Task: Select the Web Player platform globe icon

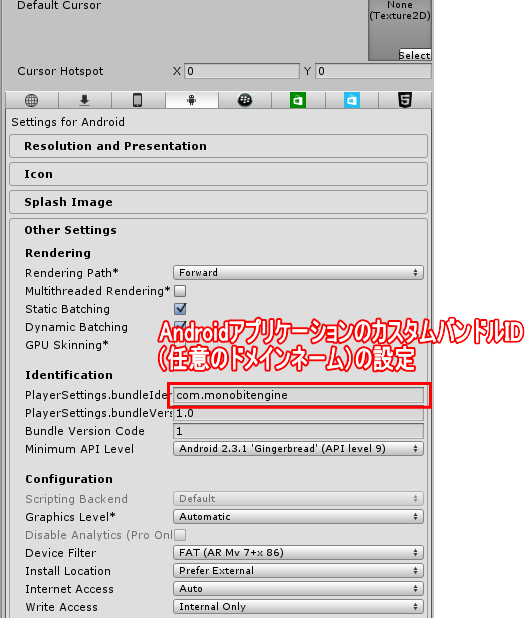Action: pos(32,101)
